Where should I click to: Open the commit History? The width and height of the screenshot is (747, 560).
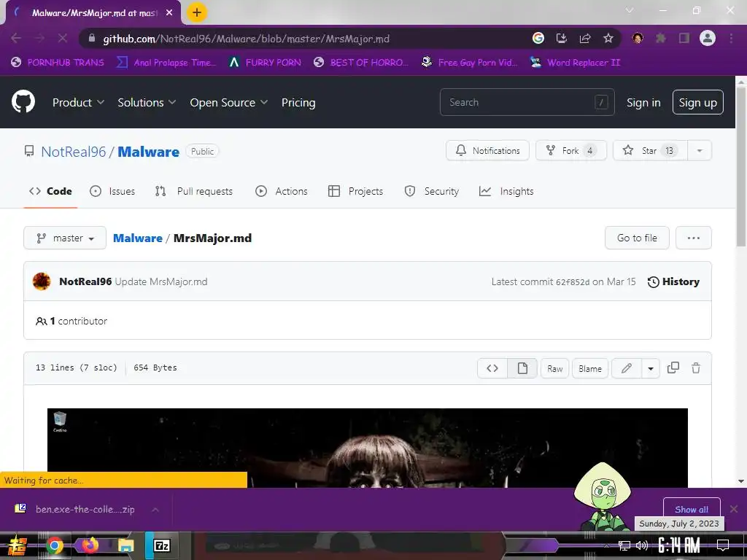[673, 281]
